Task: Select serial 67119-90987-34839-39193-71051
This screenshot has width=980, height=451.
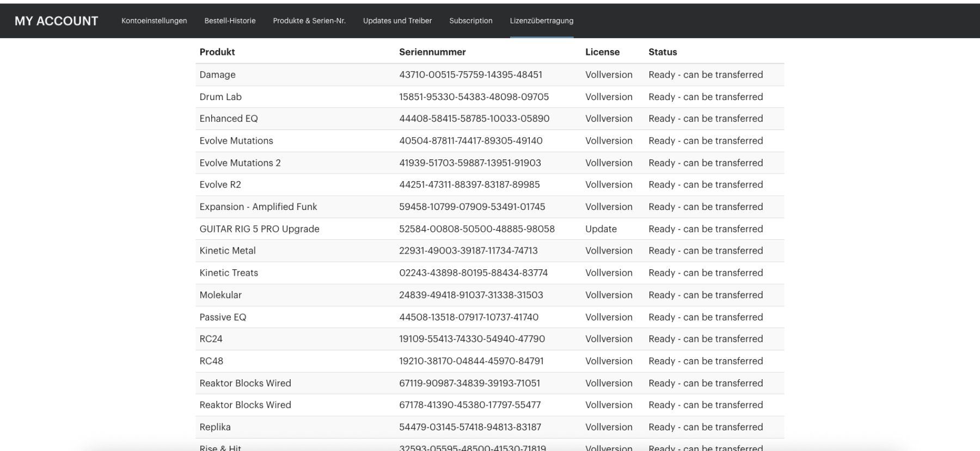Action: [469, 383]
